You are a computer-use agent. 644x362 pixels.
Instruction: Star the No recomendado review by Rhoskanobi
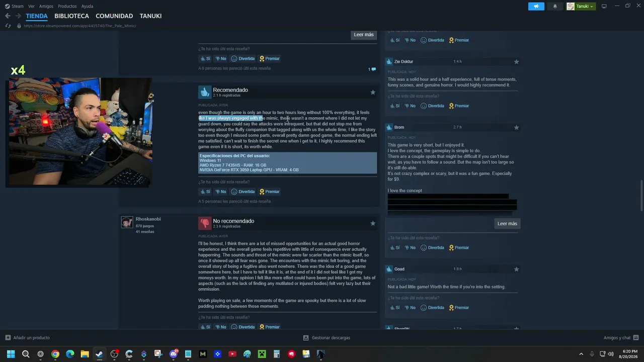(x=373, y=223)
